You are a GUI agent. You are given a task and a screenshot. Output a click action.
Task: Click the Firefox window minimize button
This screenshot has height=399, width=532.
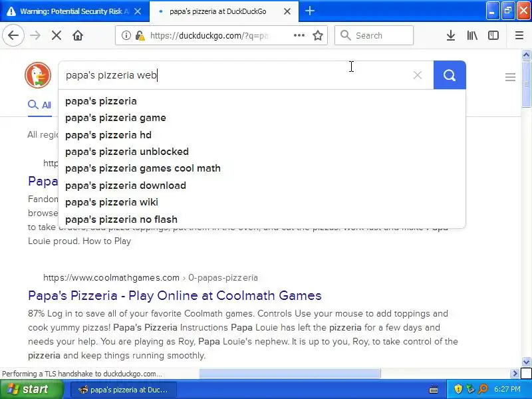tap(492, 11)
